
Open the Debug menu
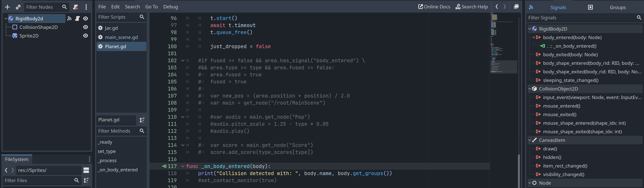click(x=171, y=7)
